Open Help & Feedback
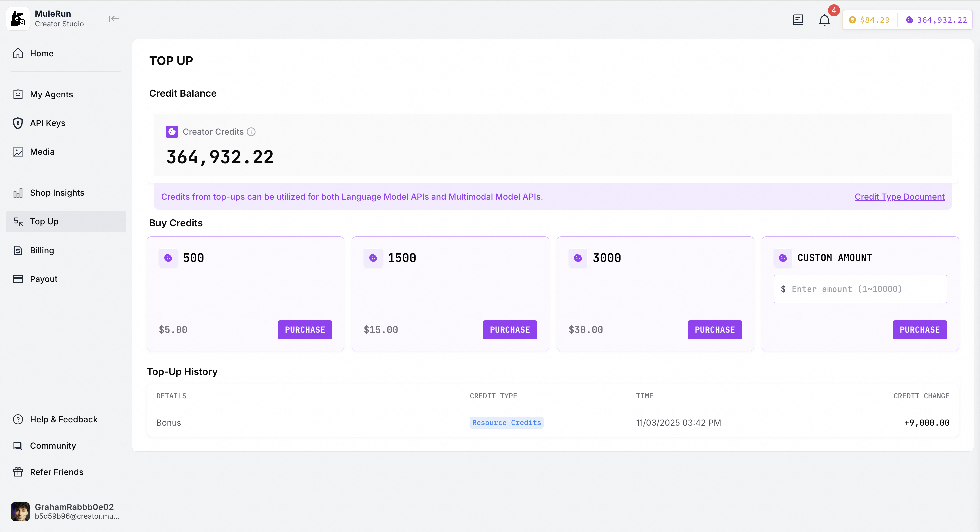Viewport: 980px width, 532px height. 64,419
